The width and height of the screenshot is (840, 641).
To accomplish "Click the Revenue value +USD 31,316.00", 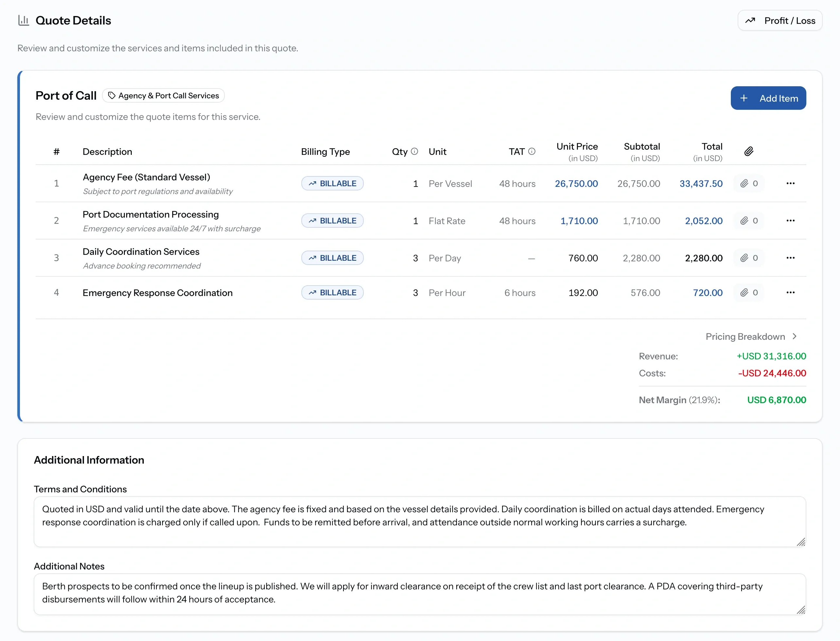I will [771, 356].
